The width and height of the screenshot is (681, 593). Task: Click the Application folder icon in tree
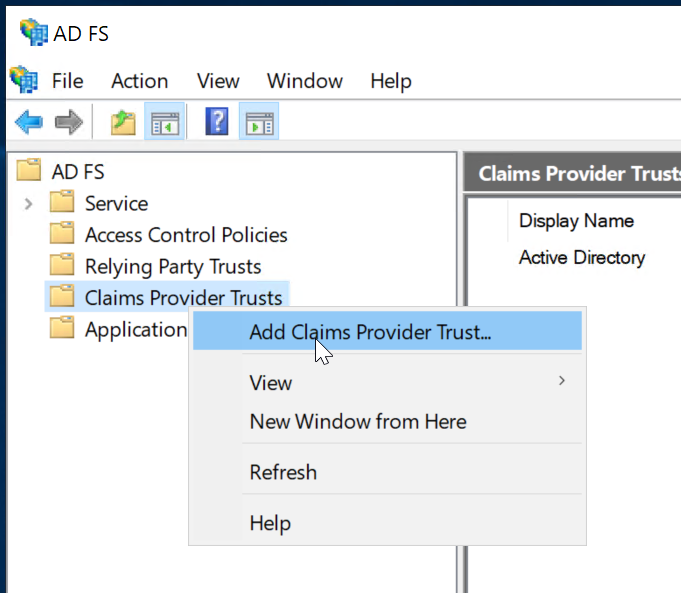[x=62, y=328]
